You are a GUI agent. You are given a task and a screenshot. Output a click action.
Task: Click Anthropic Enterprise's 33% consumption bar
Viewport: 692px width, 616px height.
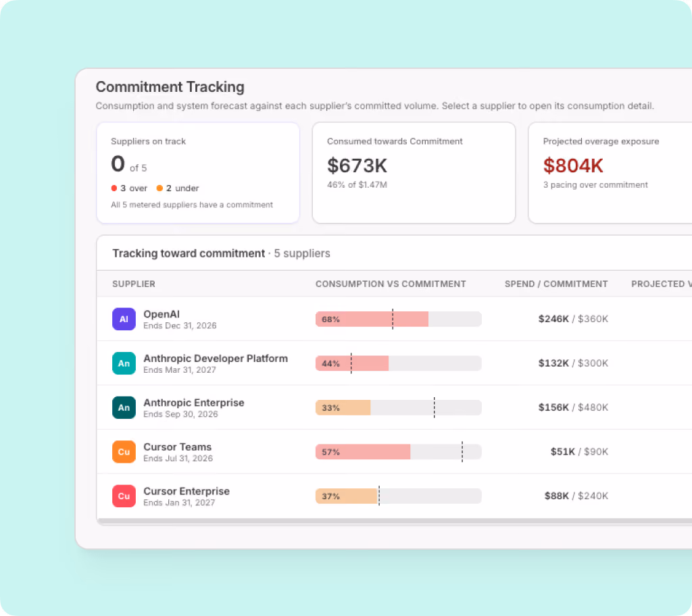[x=399, y=407]
